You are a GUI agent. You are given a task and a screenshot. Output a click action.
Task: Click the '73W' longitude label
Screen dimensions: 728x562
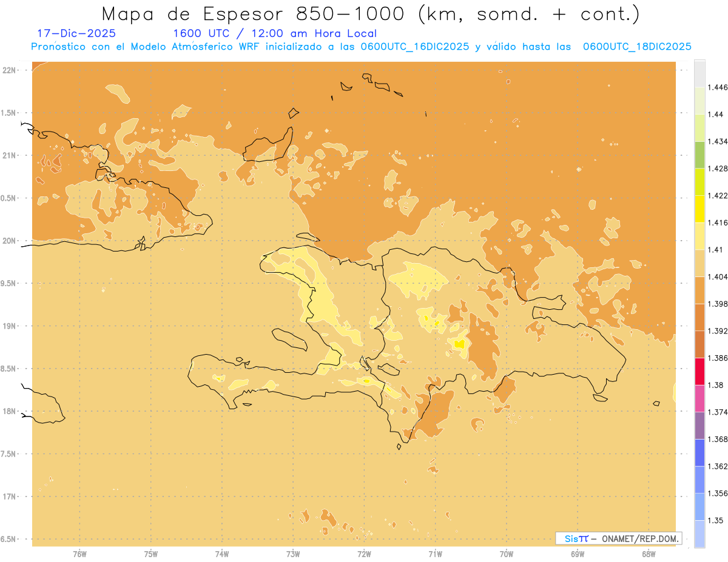pyautogui.click(x=293, y=554)
